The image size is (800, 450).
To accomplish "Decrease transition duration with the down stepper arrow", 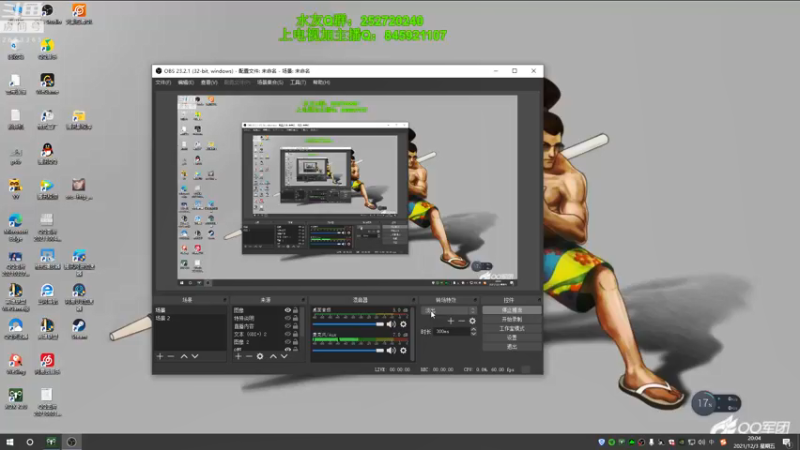I will pyautogui.click(x=473, y=334).
